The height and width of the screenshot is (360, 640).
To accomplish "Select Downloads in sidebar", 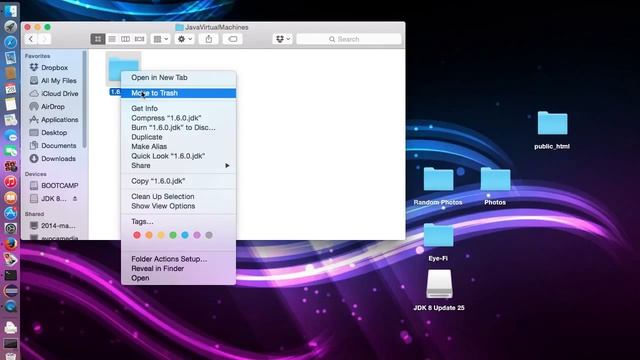I will (x=54, y=159).
